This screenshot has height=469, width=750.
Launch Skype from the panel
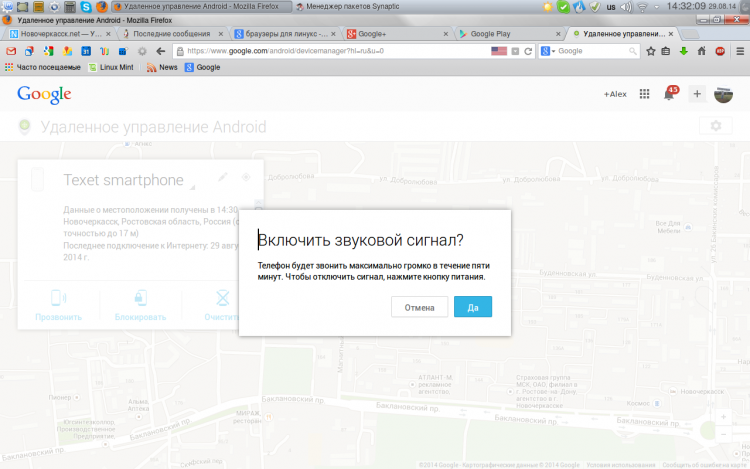click(86, 6)
